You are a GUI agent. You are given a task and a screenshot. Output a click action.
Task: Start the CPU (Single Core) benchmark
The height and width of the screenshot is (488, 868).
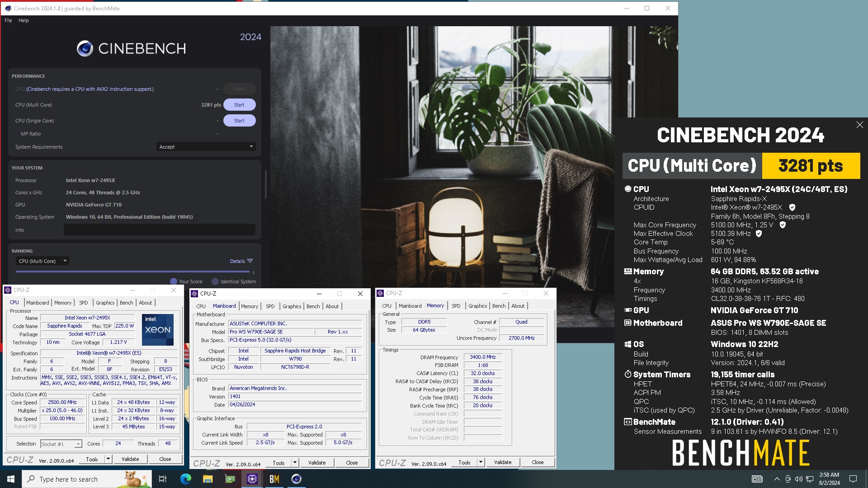(x=239, y=121)
